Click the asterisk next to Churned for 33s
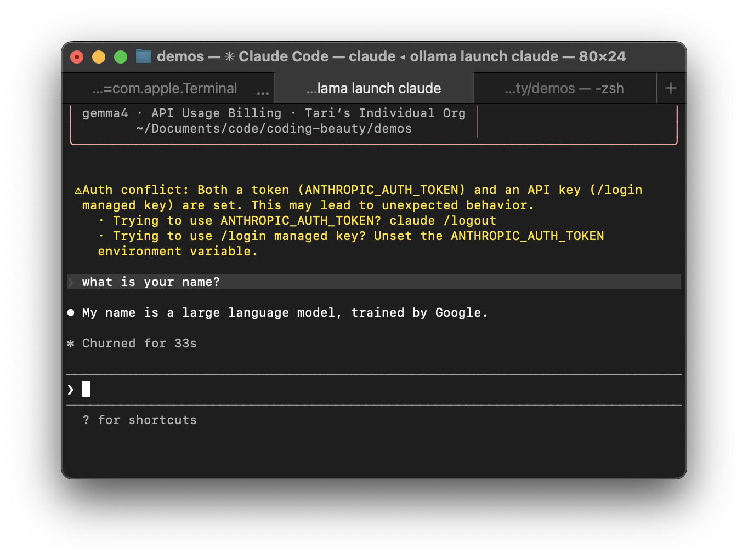This screenshot has width=748, height=560. coord(71,344)
